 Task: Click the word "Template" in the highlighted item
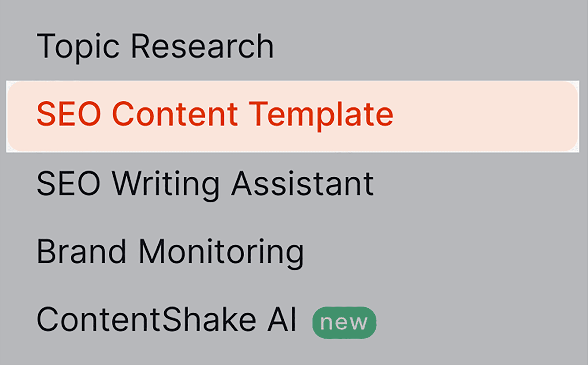321,114
